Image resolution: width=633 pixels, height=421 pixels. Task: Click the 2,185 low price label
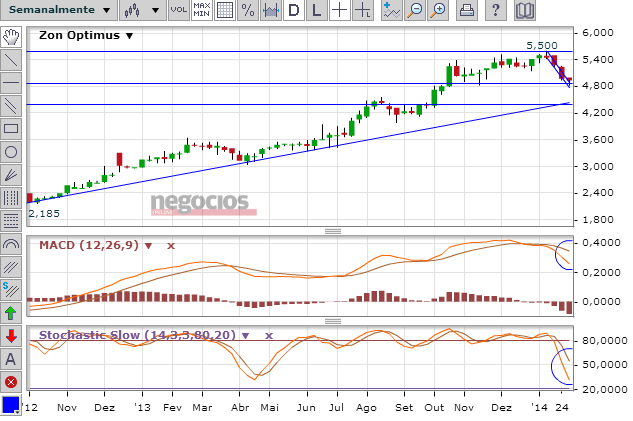(44, 214)
